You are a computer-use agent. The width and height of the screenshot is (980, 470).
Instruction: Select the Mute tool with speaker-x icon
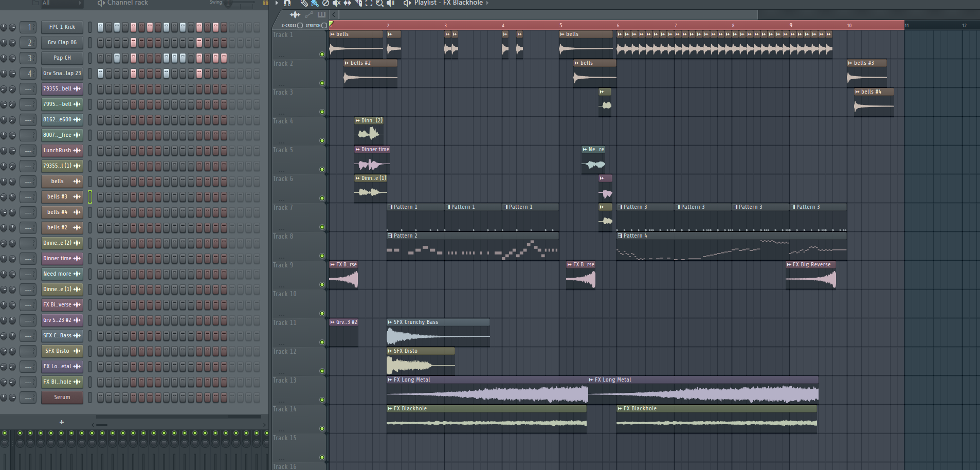point(337,3)
